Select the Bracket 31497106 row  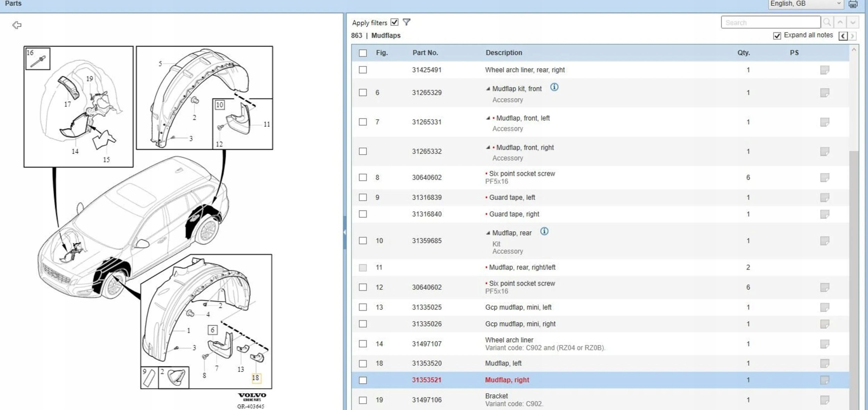tap(600, 400)
